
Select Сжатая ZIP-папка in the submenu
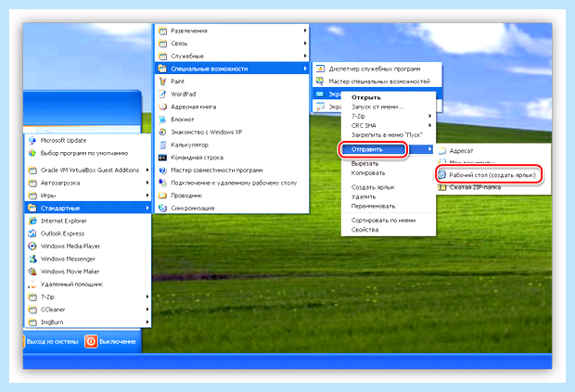coord(475,187)
